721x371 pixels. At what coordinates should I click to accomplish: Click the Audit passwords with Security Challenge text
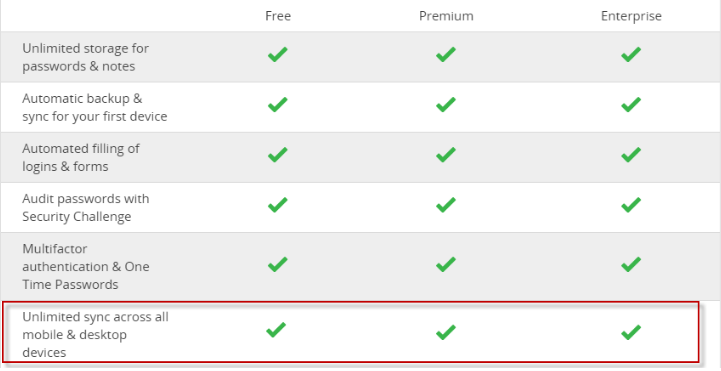tap(86, 207)
